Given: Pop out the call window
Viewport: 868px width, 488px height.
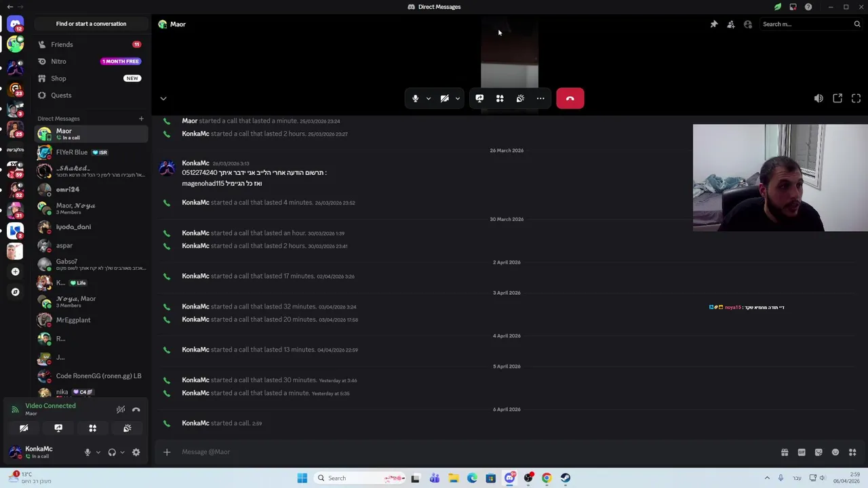Looking at the screenshot, I should [x=837, y=98].
